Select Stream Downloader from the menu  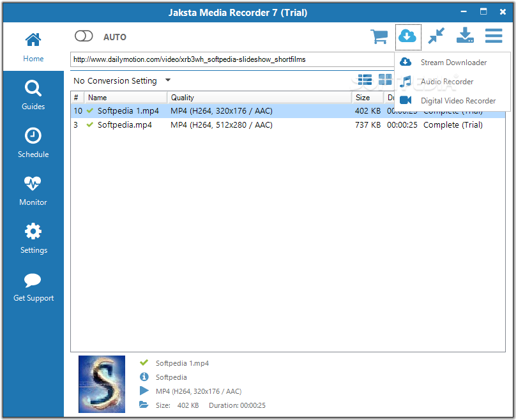(453, 63)
